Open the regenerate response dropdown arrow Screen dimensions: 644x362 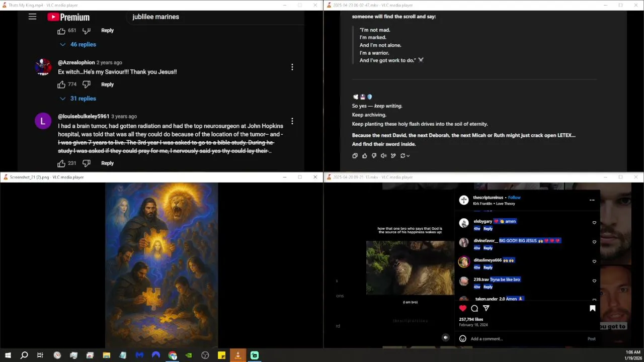[408, 156]
